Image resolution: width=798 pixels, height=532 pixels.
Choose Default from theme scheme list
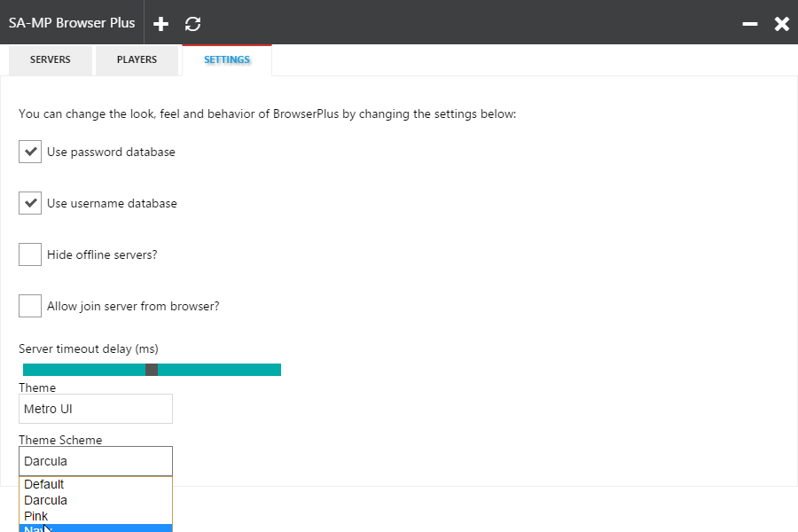96,484
